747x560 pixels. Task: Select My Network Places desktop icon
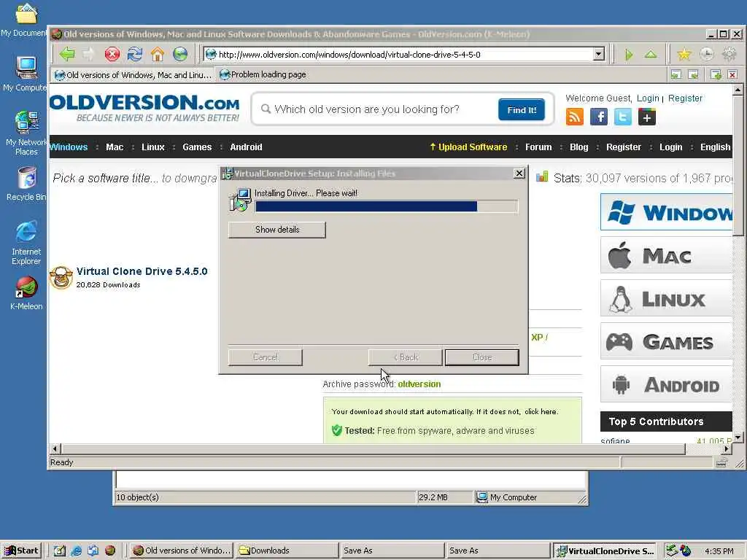pos(26,133)
